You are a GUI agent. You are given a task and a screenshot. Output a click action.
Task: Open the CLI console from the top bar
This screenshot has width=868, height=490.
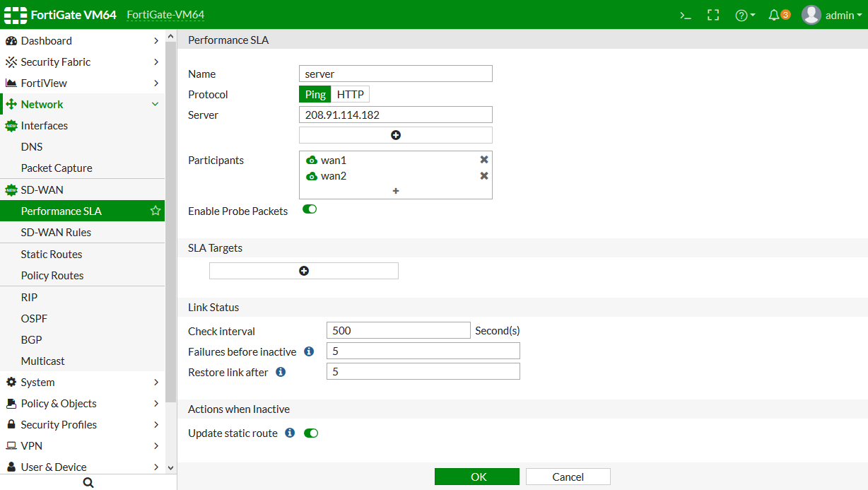pyautogui.click(x=684, y=14)
